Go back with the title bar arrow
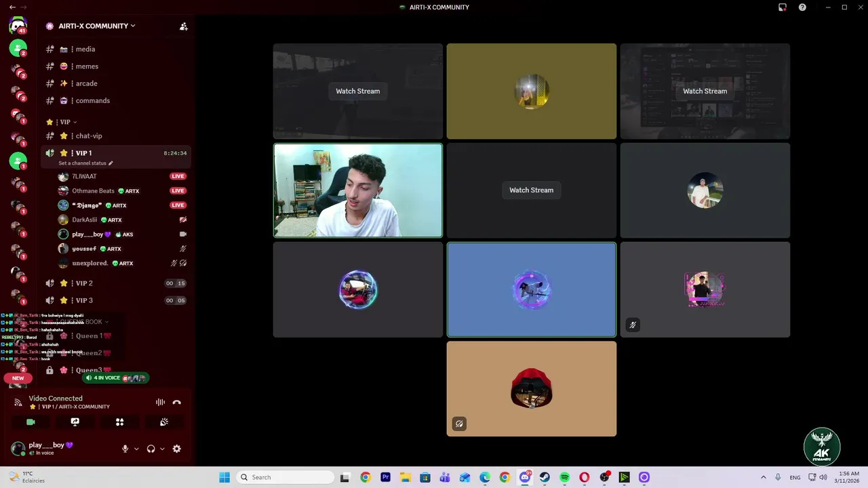868x488 pixels. pyautogui.click(x=12, y=7)
